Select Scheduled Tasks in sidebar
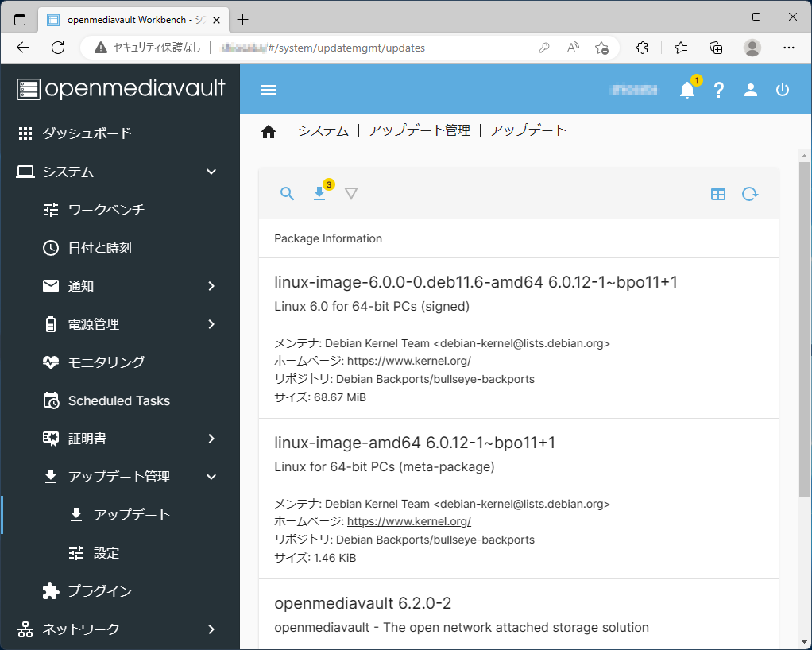Viewport: 812px width, 650px height. coord(118,400)
